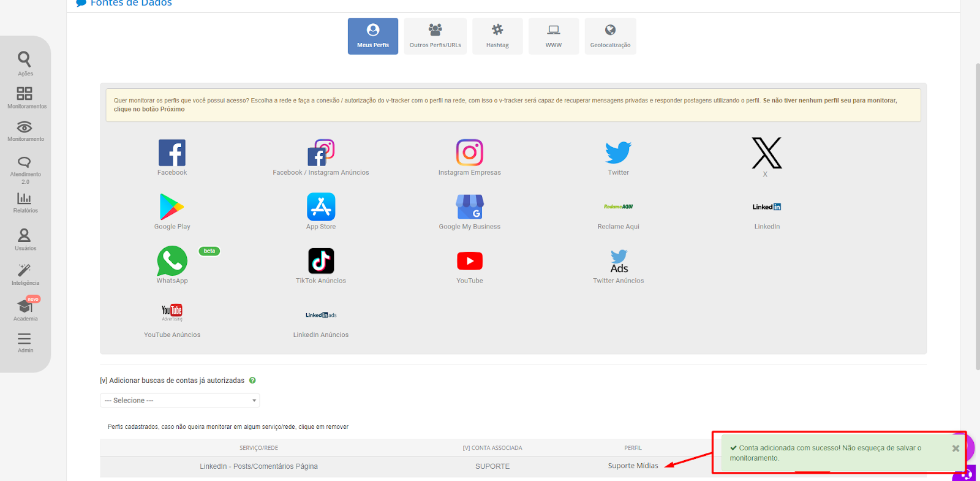Switch to Geolocalização tab
Image resolution: width=980 pixels, height=481 pixels.
point(610,36)
